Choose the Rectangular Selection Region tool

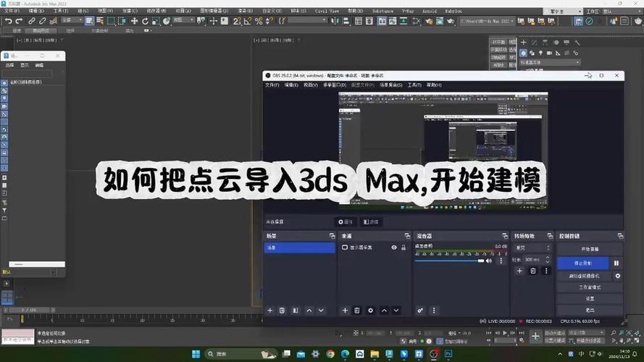(x=111, y=21)
